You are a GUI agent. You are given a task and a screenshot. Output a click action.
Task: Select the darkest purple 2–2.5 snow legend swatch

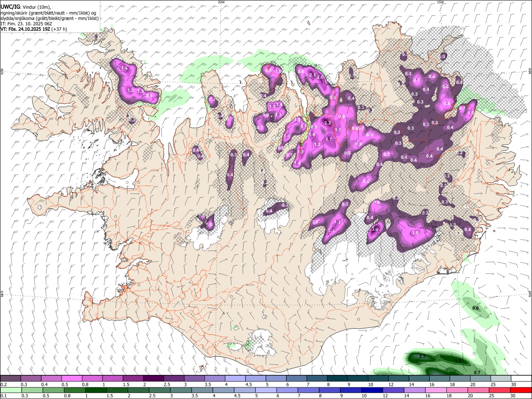pyautogui.click(x=153, y=379)
